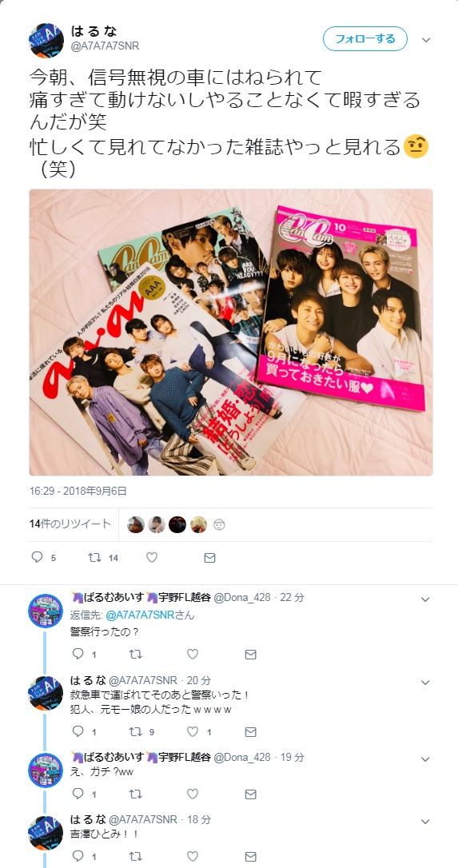Retweet the reply with 9 retweets
The image size is (458, 868).
(x=136, y=732)
